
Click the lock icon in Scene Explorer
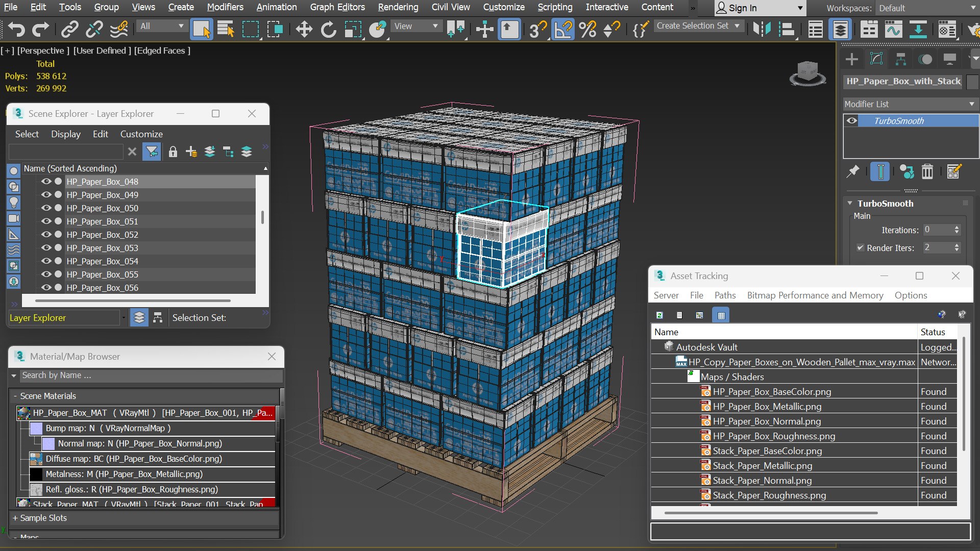pyautogui.click(x=173, y=152)
